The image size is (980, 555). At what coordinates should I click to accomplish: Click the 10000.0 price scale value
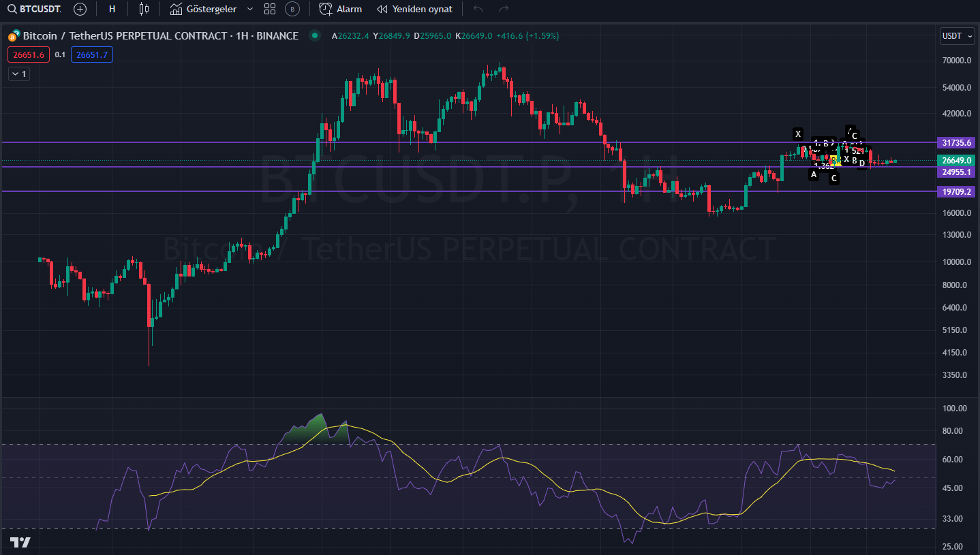tap(957, 262)
